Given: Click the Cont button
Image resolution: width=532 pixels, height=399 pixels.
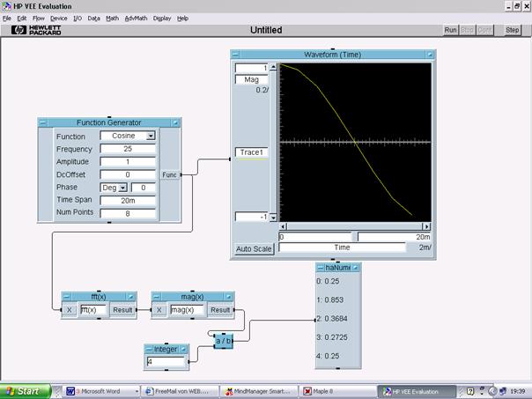Looking at the screenshot, I should (484, 30).
